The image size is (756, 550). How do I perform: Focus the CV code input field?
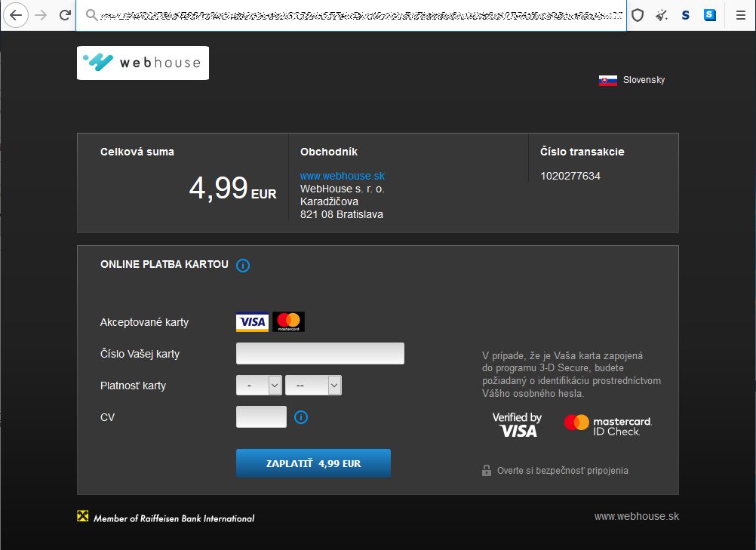[x=261, y=417]
